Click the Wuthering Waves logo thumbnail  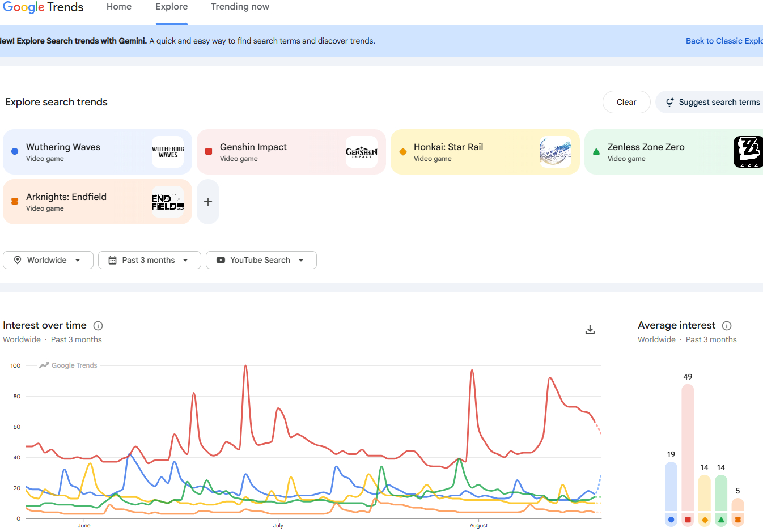click(168, 152)
